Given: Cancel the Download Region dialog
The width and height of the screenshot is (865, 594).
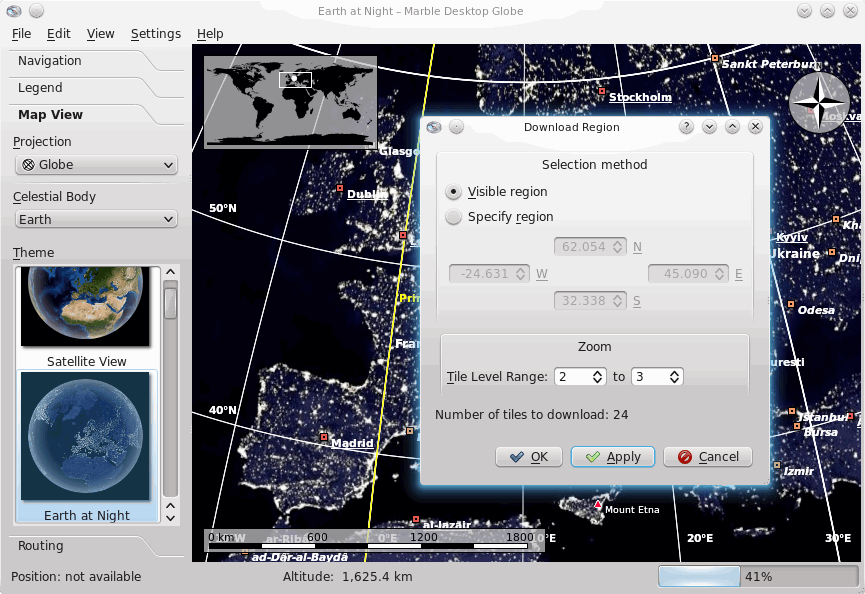Looking at the screenshot, I should (x=708, y=457).
